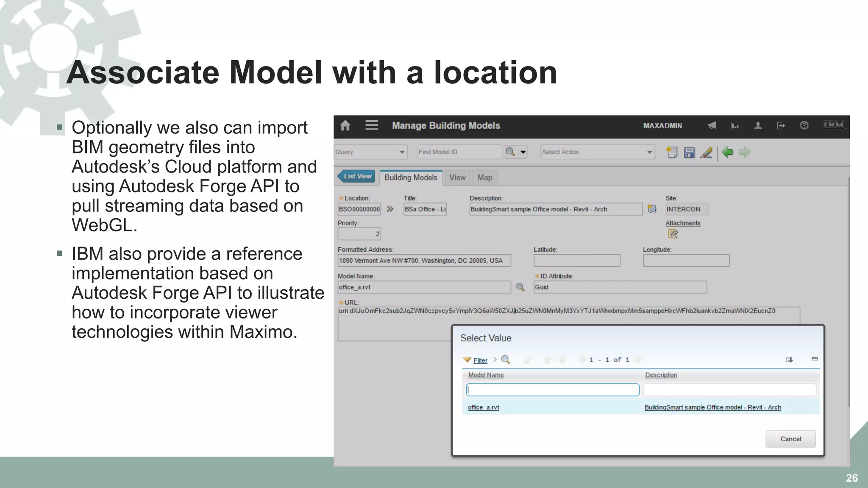The image size is (868, 488).
Task: Open the reports chart icon
Action: point(734,125)
